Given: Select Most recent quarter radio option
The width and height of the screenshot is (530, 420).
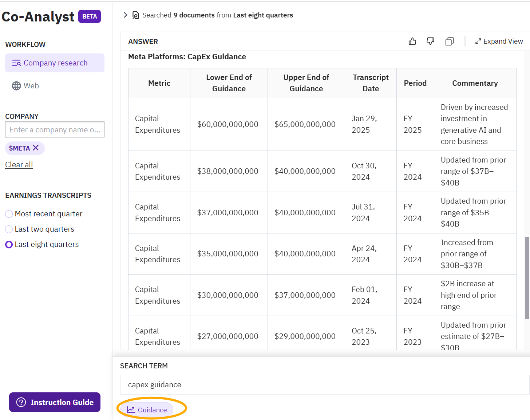Looking at the screenshot, I should (x=9, y=214).
